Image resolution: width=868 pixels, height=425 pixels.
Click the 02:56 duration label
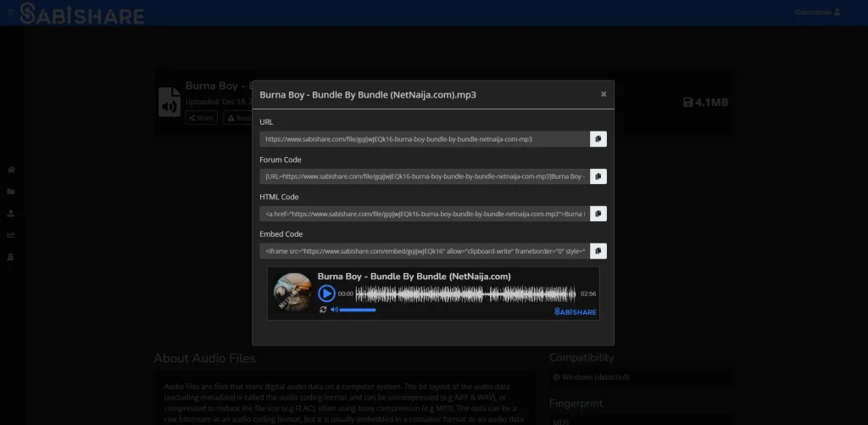588,294
